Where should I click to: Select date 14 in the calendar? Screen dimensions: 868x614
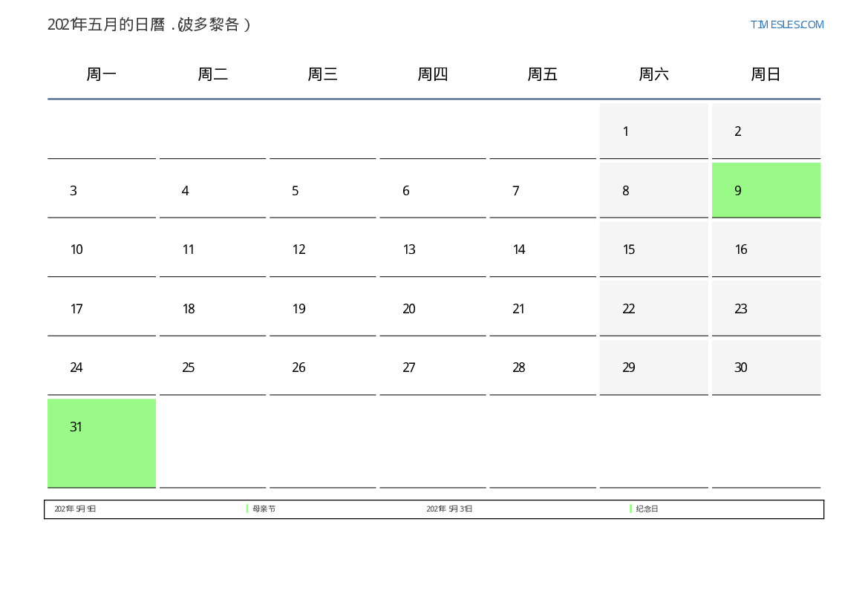(x=543, y=249)
